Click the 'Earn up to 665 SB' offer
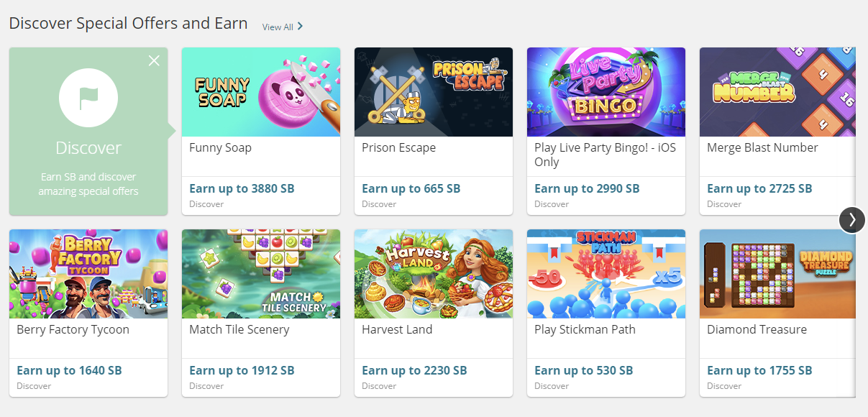Screen dimensions: 868x417 pyautogui.click(x=411, y=188)
